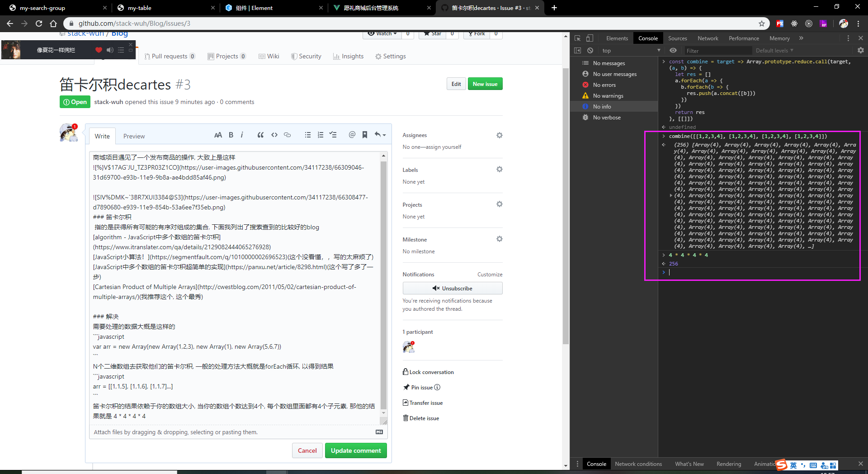Viewport: 868px width, 474px height.
Task: Bookmark this page with the star icon
Action: pyautogui.click(x=762, y=24)
